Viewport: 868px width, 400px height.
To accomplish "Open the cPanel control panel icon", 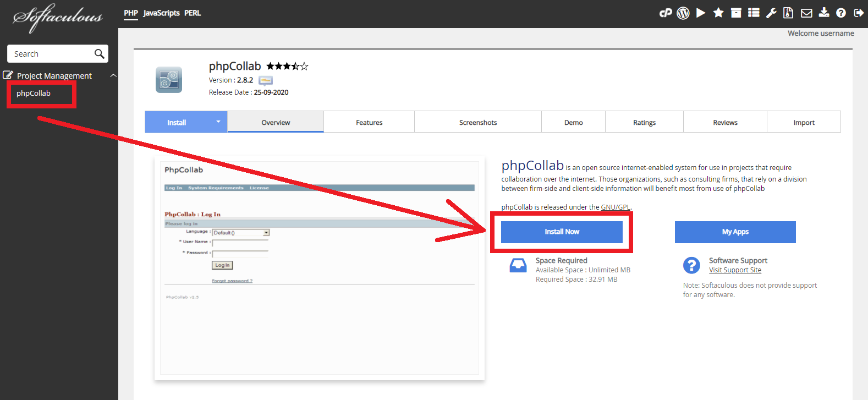I will click(x=666, y=13).
